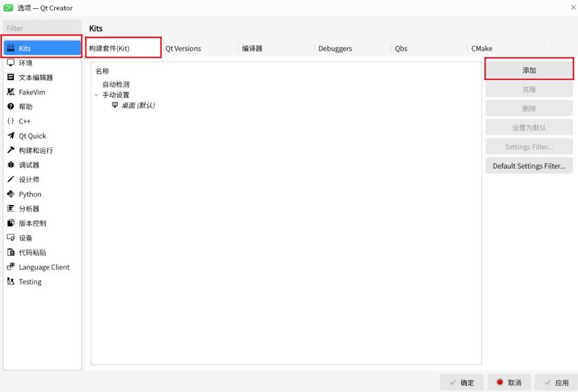
Task: Click the 添加 add kit button
Action: [x=529, y=70]
